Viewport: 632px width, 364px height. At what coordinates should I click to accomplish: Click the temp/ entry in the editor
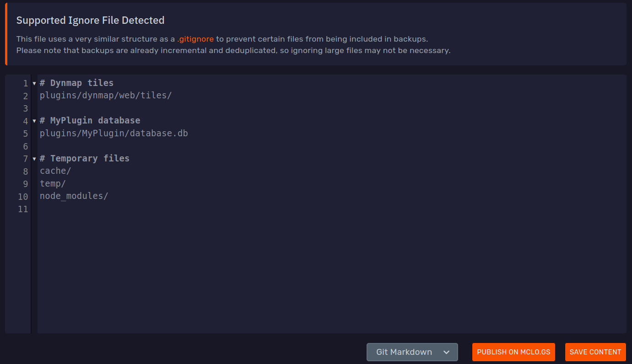(x=53, y=183)
